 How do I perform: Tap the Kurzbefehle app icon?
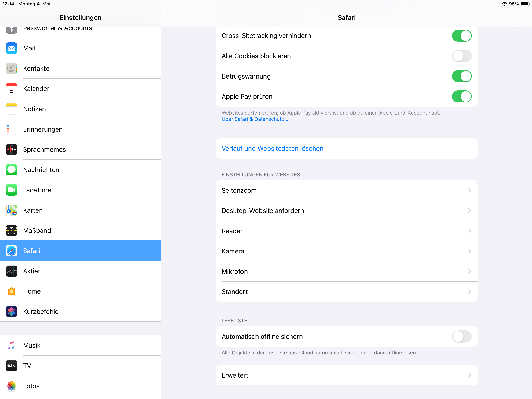click(11, 311)
